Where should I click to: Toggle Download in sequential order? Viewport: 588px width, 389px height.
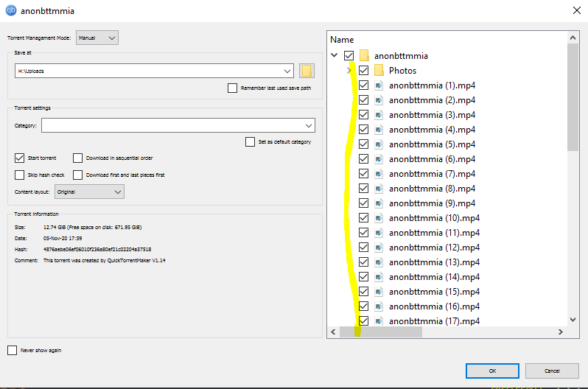(x=78, y=158)
